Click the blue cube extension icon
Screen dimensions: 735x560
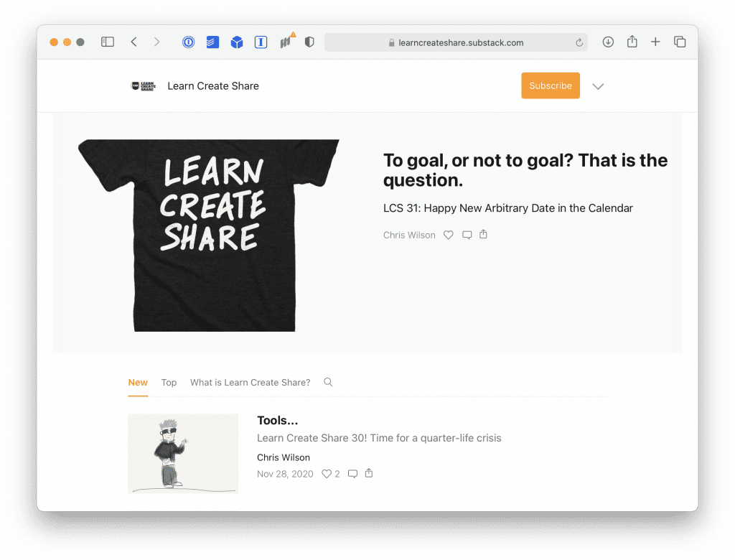click(237, 42)
